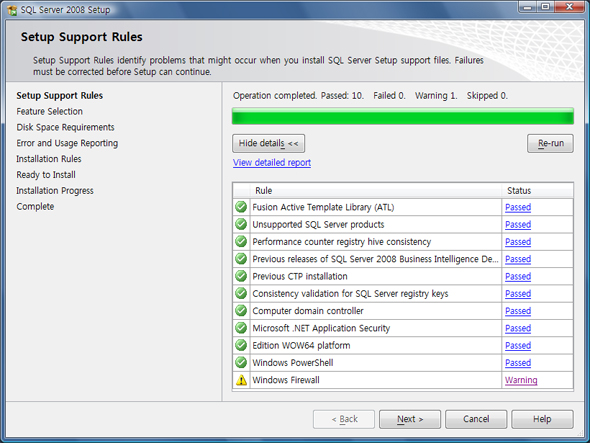Click Performance counter registry hive consistency text
Image resolution: width=590 pixels, height=443 pixels.
[x=342, y=242]
